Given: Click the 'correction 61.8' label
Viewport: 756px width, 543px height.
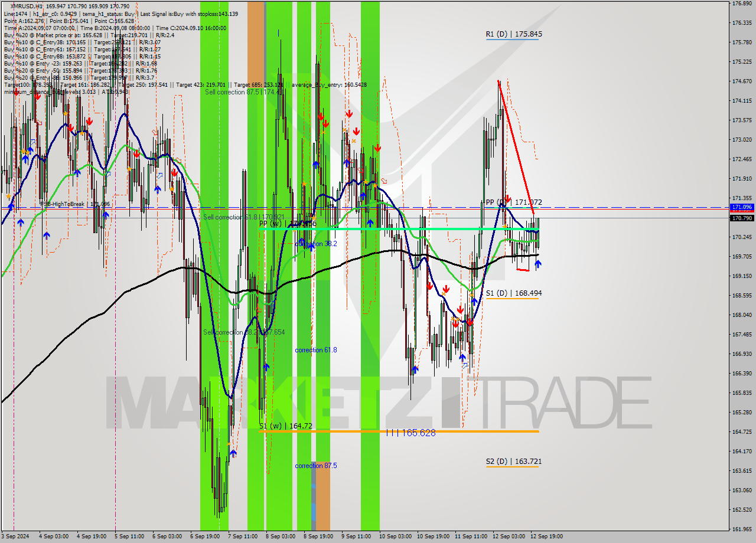Looking at the screenshot, I should (316, 350).
